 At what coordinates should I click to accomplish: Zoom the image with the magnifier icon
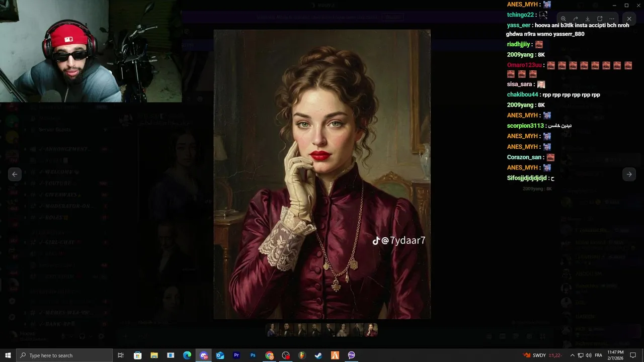563,19
